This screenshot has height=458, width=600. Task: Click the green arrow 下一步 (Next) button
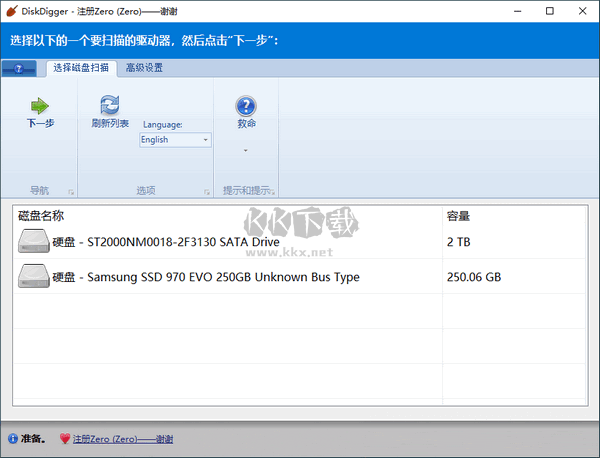tap(40, 112)
